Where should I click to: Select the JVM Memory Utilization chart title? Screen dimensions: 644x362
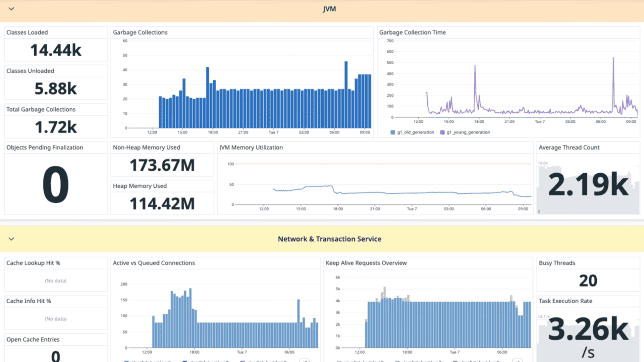tap(251, 147)
